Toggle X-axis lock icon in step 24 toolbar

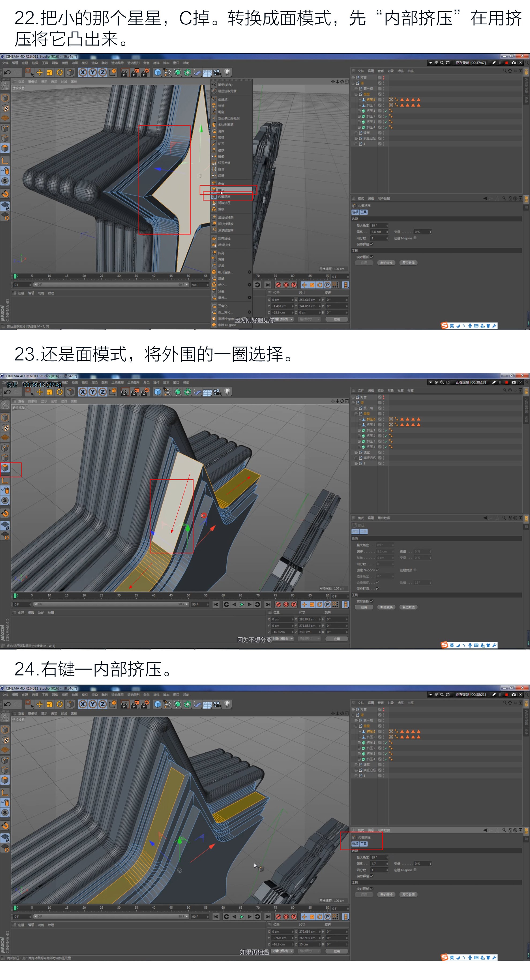(82, 704)
